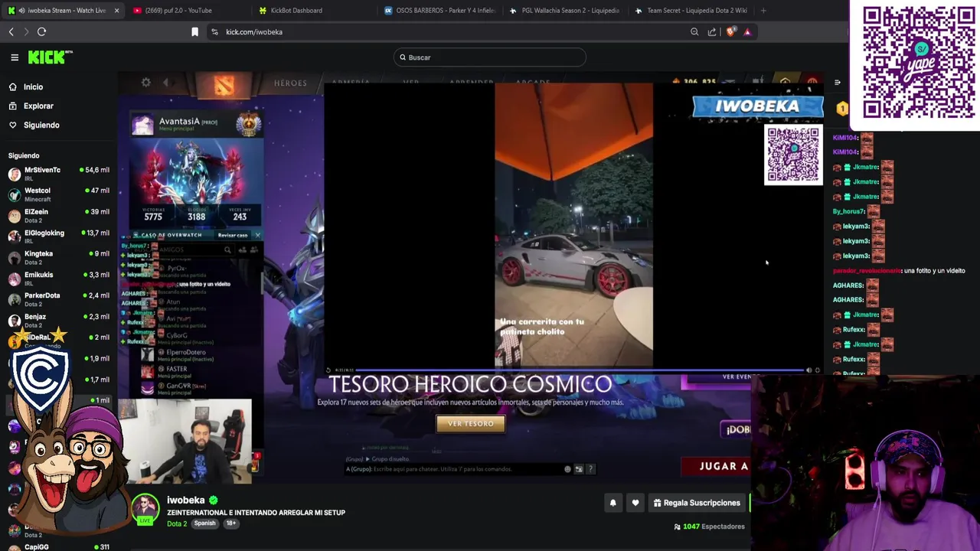Open browser zoom magnifier icon

coord(694,31)
